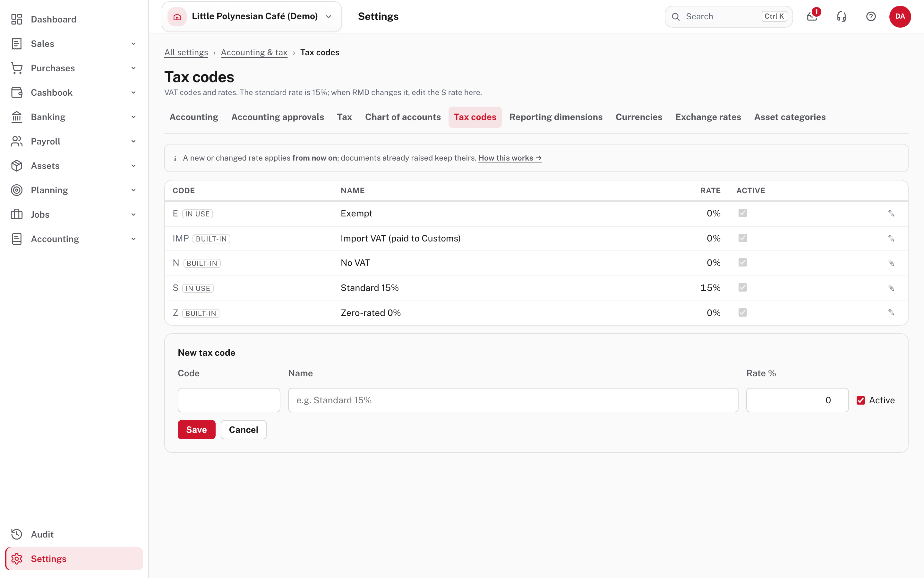
Task: Edit the Zero-rated 0% code pencil
Action: 891,313
